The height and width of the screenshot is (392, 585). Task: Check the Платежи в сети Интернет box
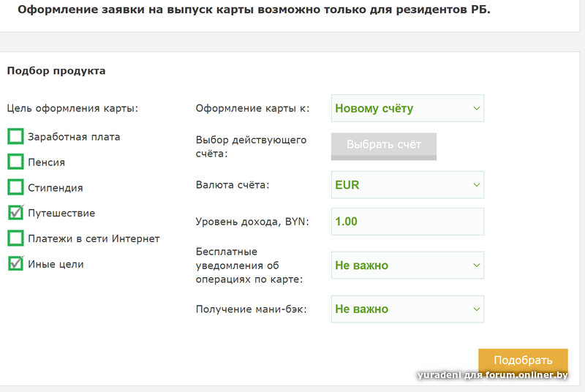click(15, 238)
